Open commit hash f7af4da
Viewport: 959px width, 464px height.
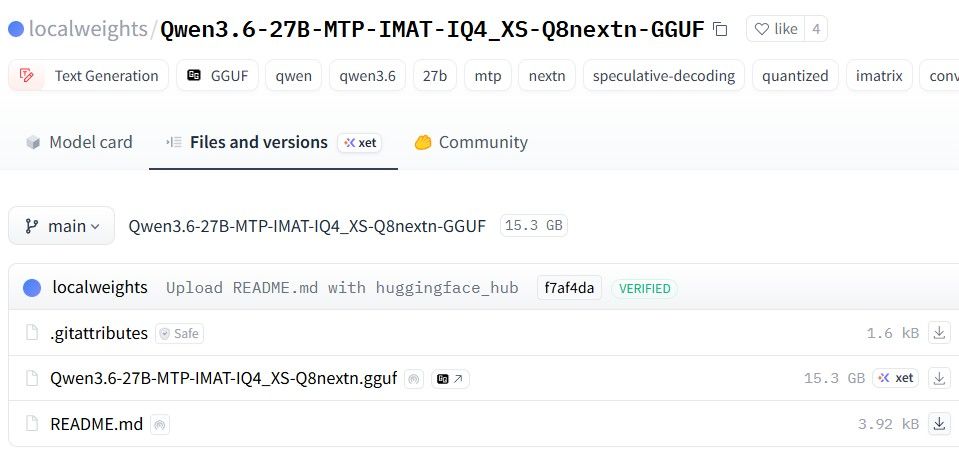click(x=569, y=288)
